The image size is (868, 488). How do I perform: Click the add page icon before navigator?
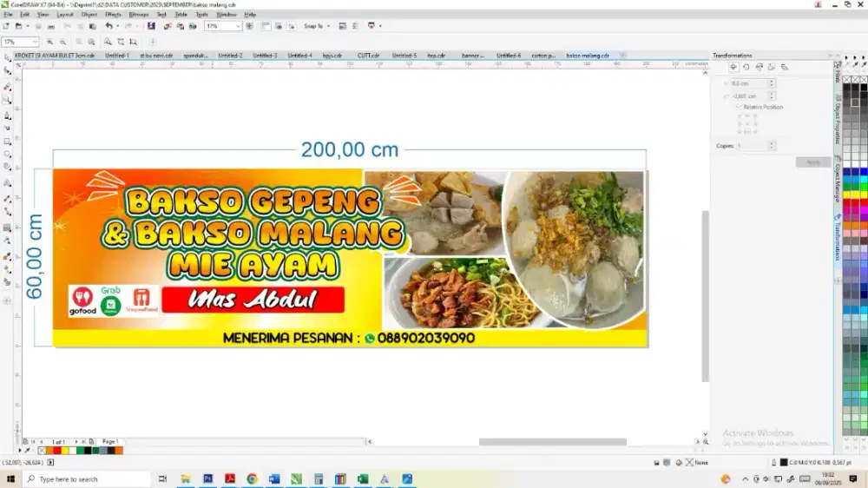(x=25, y=441)
